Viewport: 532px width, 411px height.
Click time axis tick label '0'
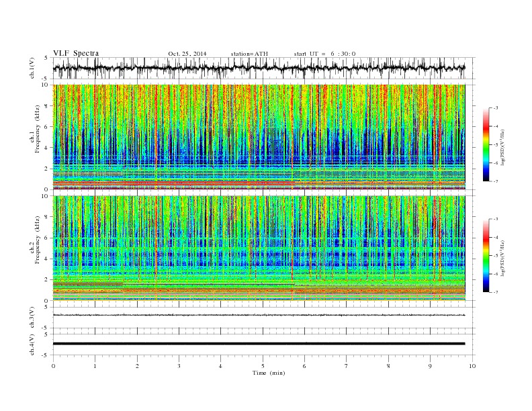(x=53, y=366)
